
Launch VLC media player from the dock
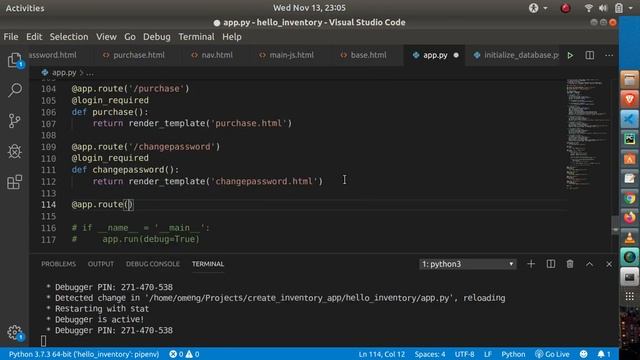(629, 238)
